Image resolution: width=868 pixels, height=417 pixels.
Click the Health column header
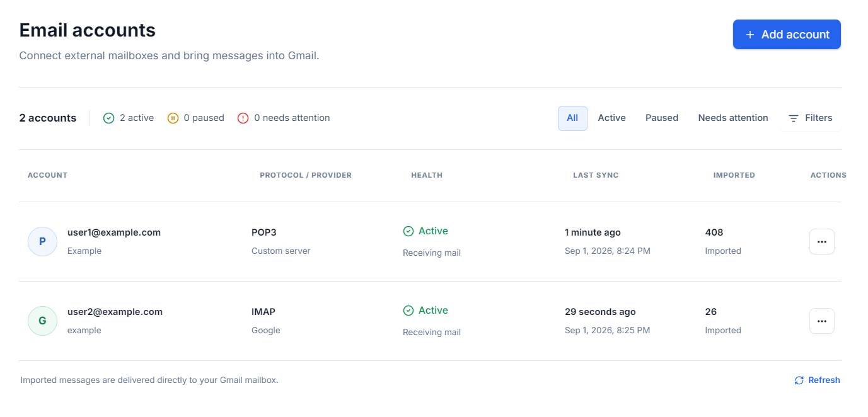click(427, 175)
